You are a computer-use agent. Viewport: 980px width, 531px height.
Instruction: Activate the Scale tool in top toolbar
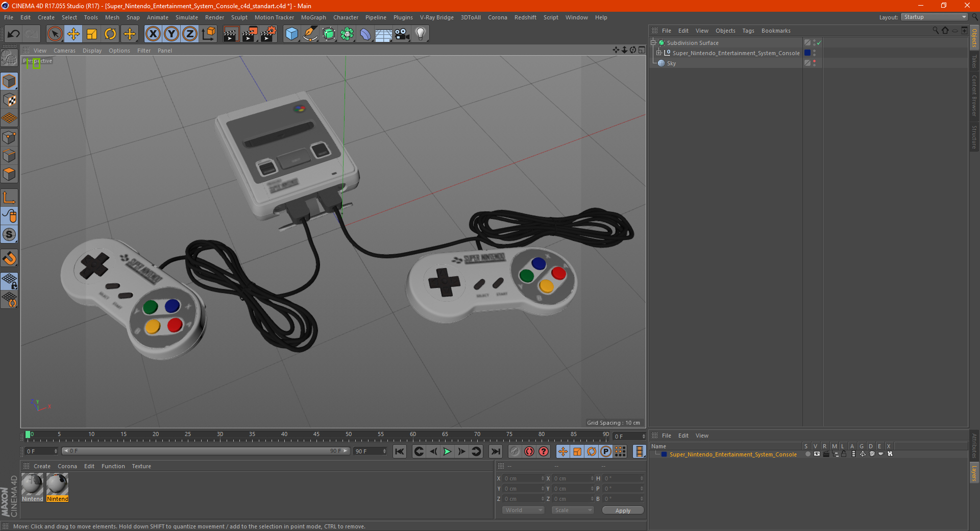(x=92, y=34)
